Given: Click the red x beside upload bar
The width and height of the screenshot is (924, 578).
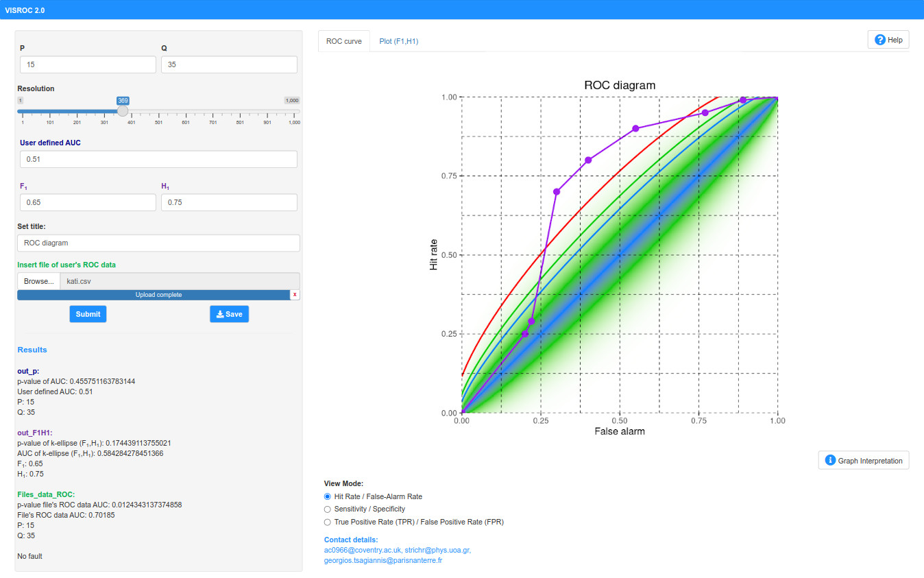Looking at the screenshot, I should tap(295, 295).
